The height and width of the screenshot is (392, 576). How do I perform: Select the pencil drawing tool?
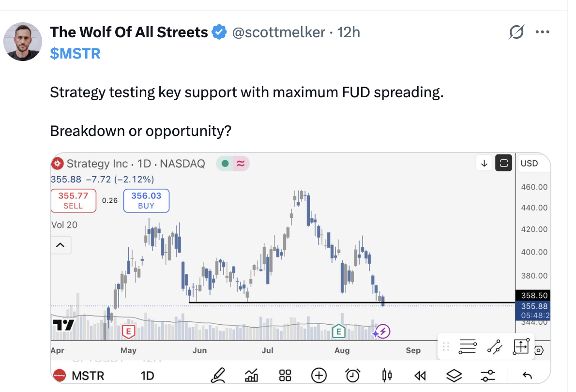pyautogui.click(x=218, y=376)
